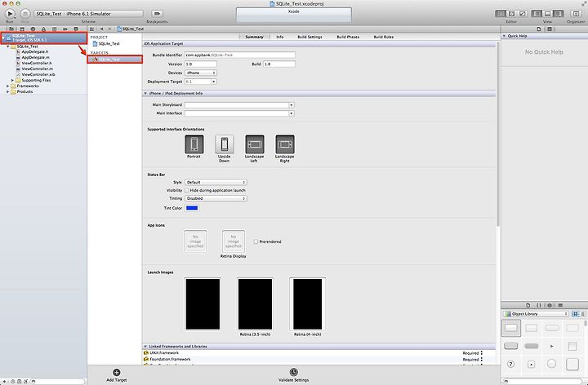Show the File inspector
588x385 pixels.
pyautogui.click(x=539, y=29)
